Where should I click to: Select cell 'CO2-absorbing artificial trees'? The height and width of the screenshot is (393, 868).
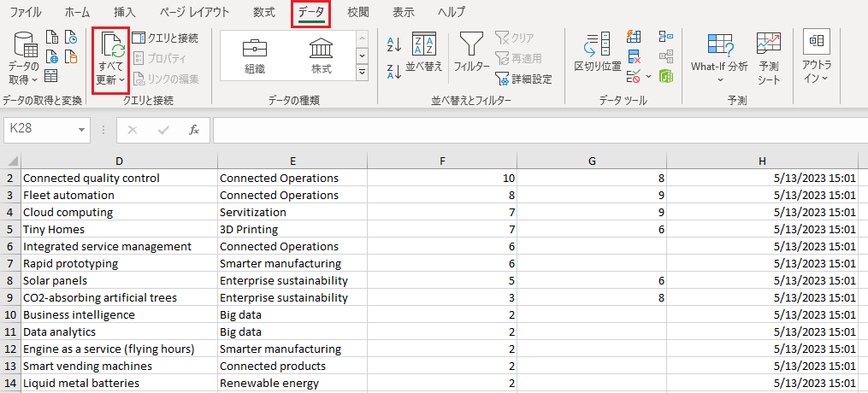pos(119,298)
